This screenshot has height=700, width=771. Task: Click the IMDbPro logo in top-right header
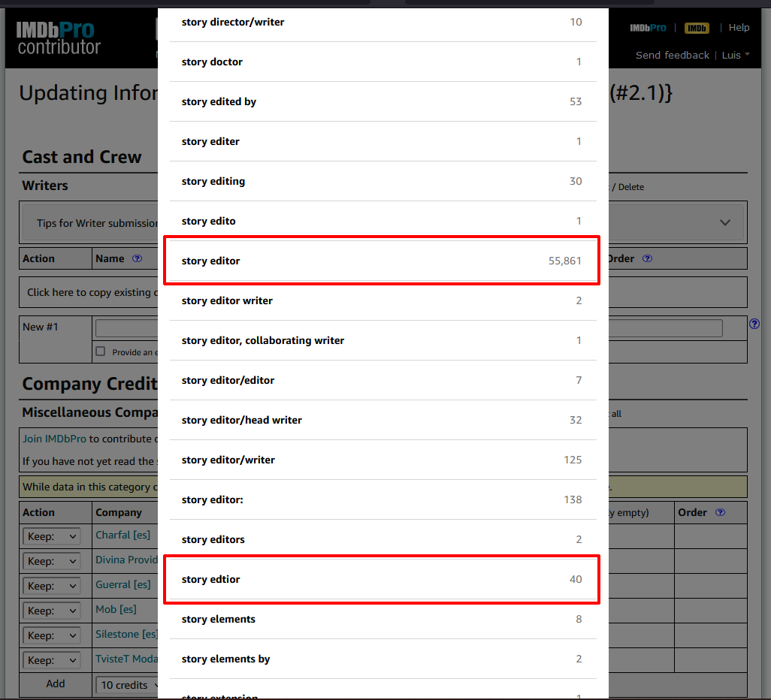(648, 28)
